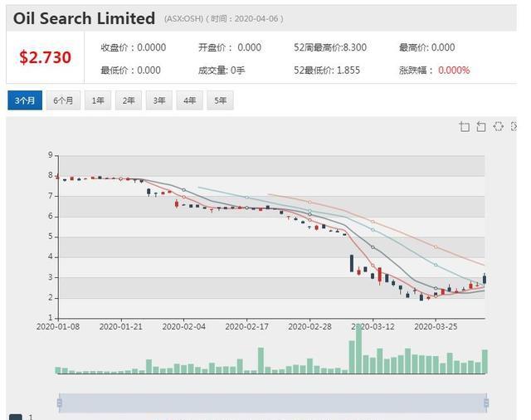Screen dimensions: 531x420
Task: Click the 52周最高价 8.300 value
Action: tap(330, 47)
